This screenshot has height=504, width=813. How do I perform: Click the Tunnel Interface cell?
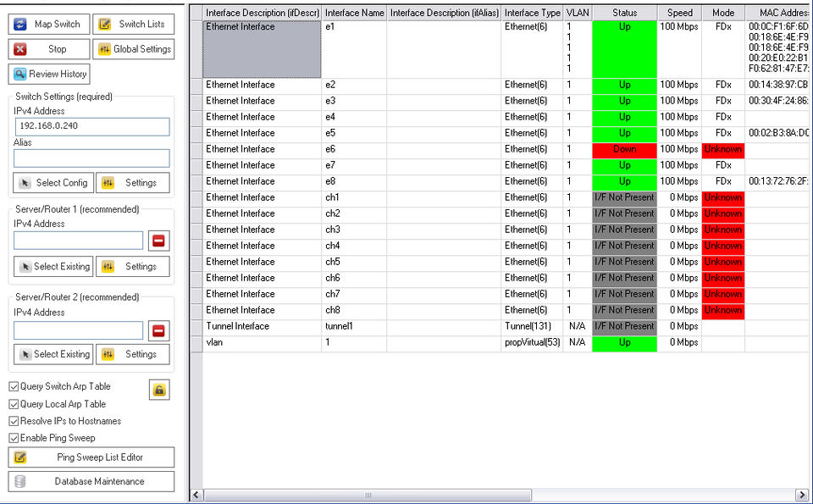pyautogui.click(x=263, y=326)
